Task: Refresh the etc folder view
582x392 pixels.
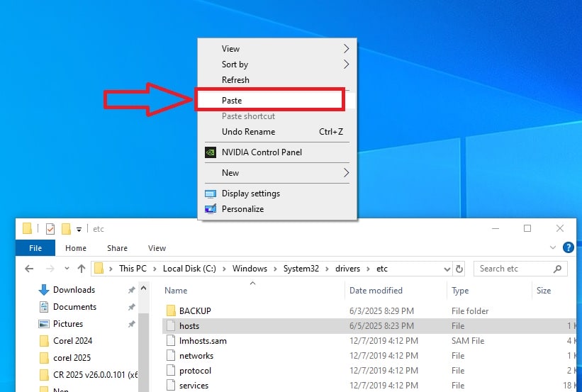Action: pyautogui.click(x=459, y=269)
